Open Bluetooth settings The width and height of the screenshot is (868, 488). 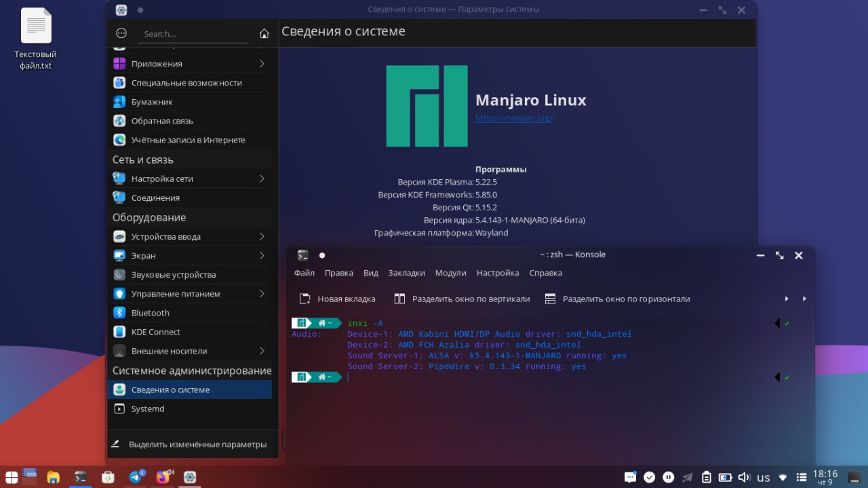pyautogui.click(x=189, y=313)
